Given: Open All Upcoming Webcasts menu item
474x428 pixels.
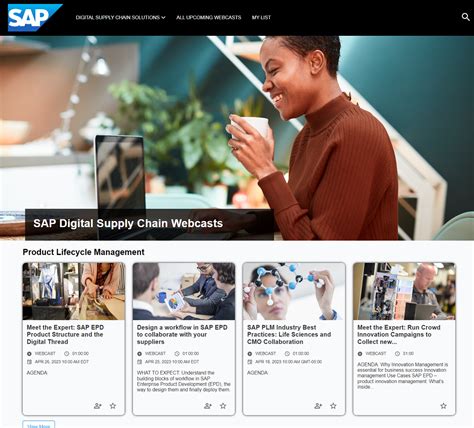Looking at the screenshot, I should 209,17.
